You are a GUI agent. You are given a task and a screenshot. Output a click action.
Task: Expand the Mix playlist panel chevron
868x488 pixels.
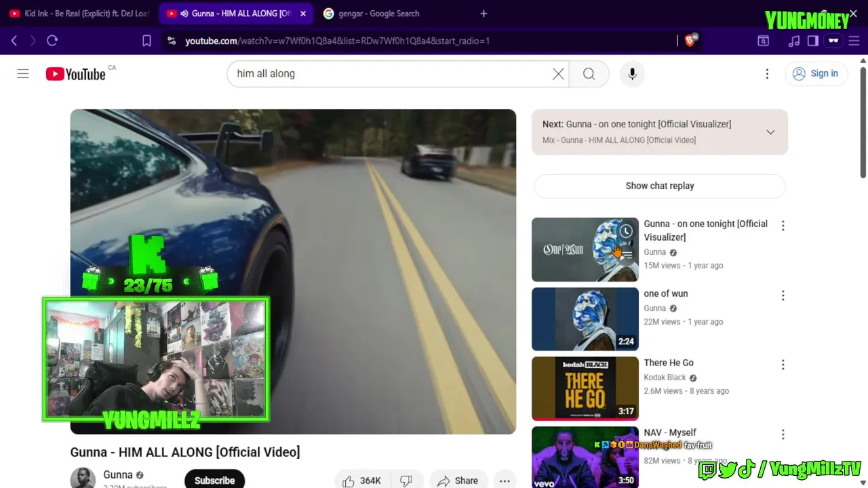coord(770,132)
